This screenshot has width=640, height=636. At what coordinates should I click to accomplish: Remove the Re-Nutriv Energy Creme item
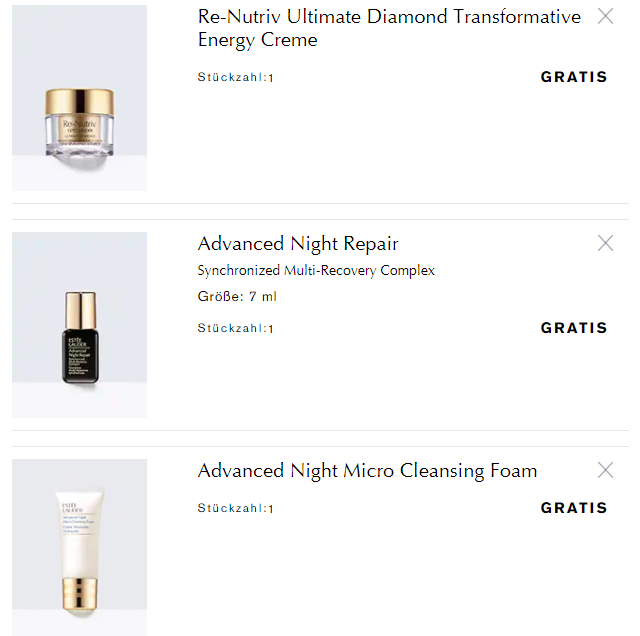click(x=605, y=16)
